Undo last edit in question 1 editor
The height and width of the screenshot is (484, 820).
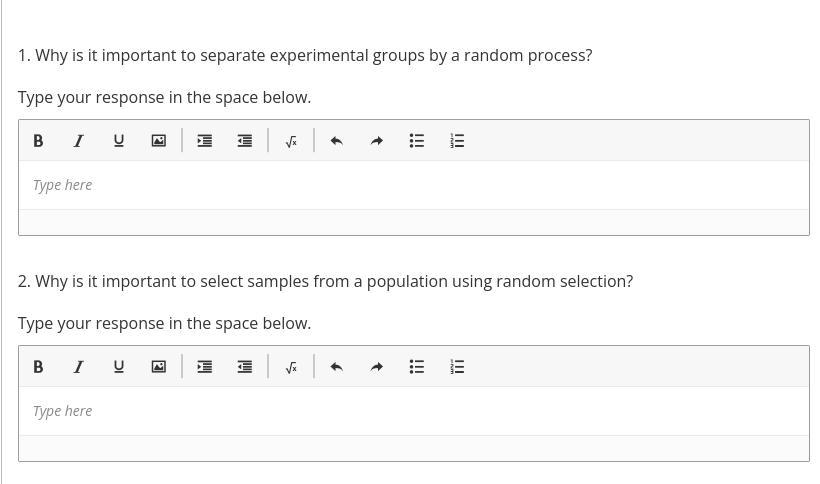click(336, 141)
